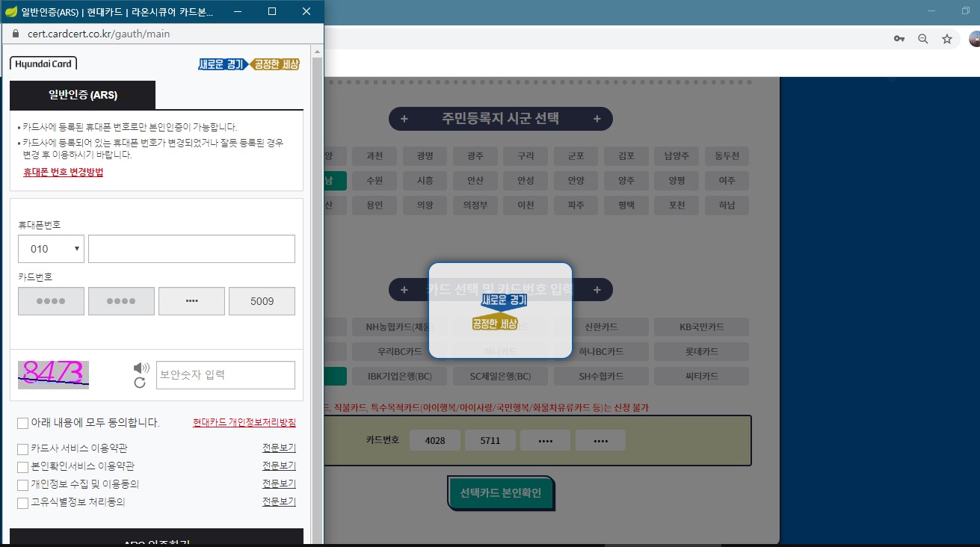Choose 우리BC카드 in background page

[x=400, y=352]
